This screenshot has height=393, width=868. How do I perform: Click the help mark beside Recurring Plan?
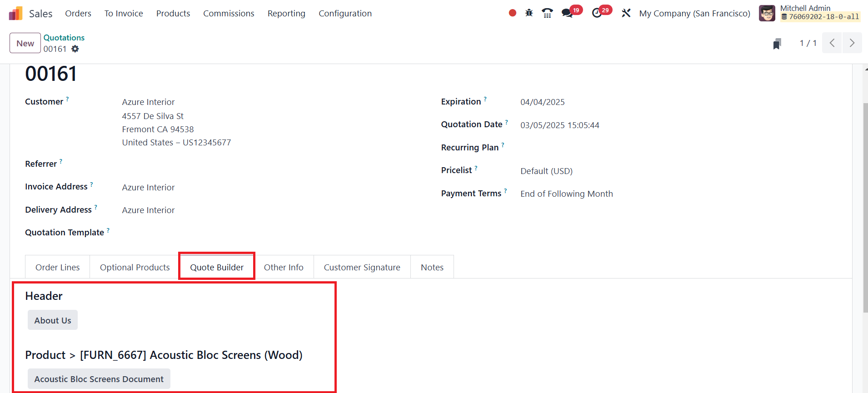pyautogui.click(x=503, y=144)
